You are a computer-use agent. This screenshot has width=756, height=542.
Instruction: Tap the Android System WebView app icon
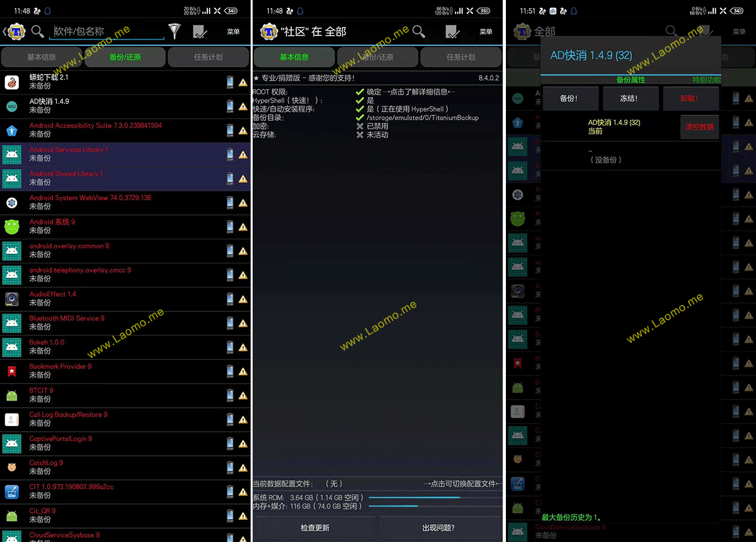tap(11, 202)
